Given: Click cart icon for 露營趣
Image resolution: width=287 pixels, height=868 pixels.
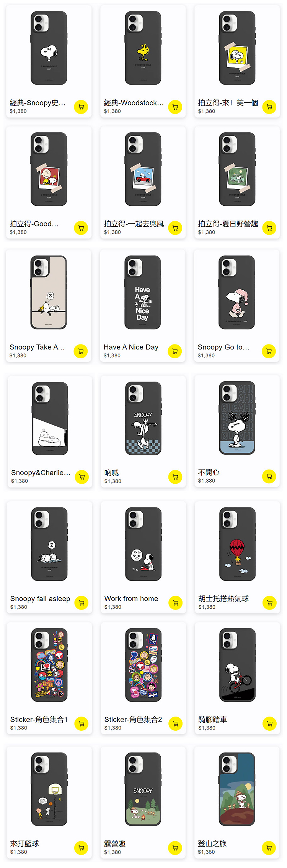Looking at the screenshot, I should point(175,848).
